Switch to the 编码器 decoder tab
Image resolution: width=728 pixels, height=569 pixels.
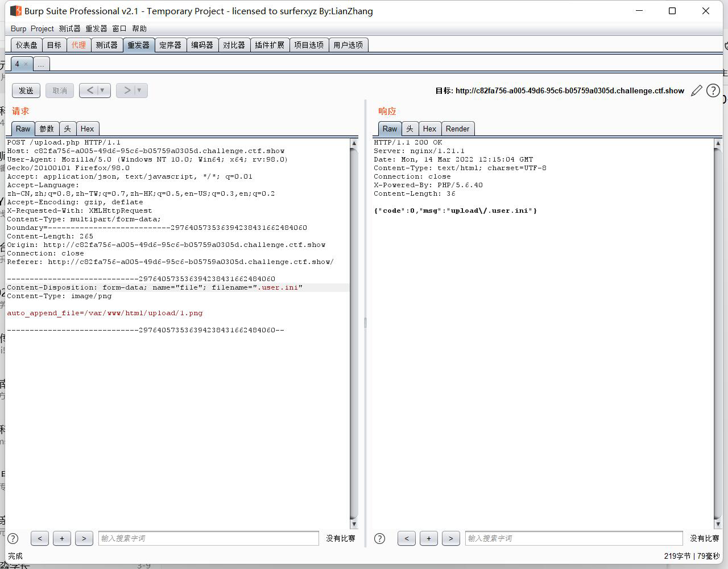[x=202, y=45]
